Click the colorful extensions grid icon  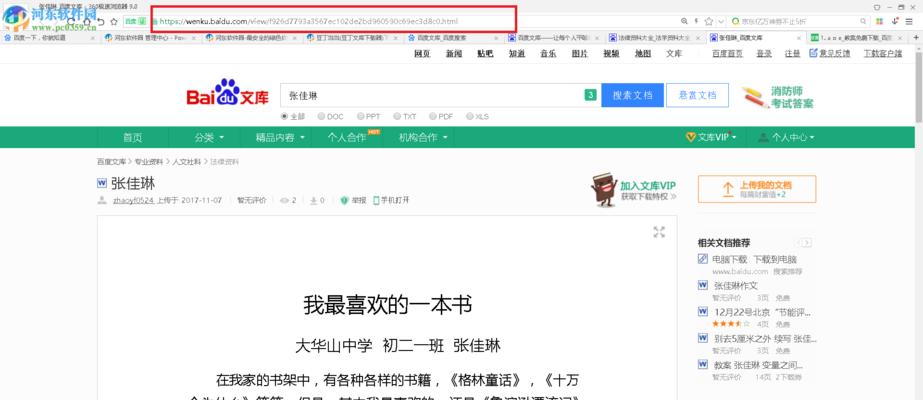(879, 21)
